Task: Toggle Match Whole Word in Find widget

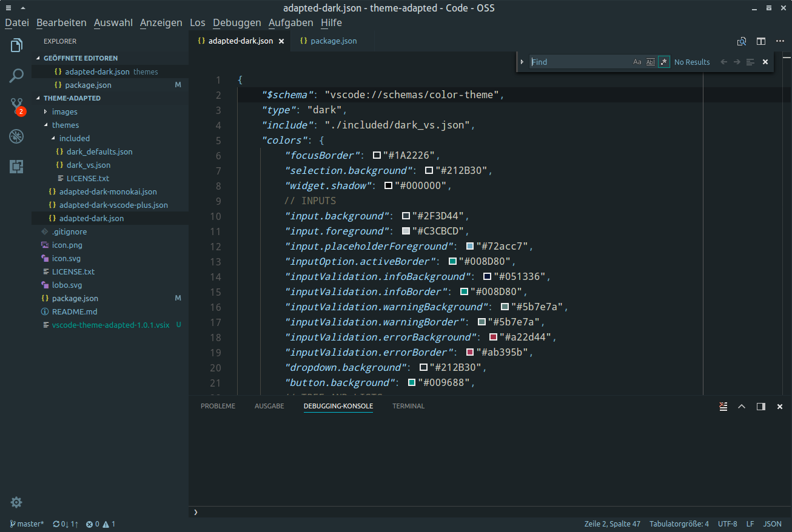Action: click(x=651, y=62)
